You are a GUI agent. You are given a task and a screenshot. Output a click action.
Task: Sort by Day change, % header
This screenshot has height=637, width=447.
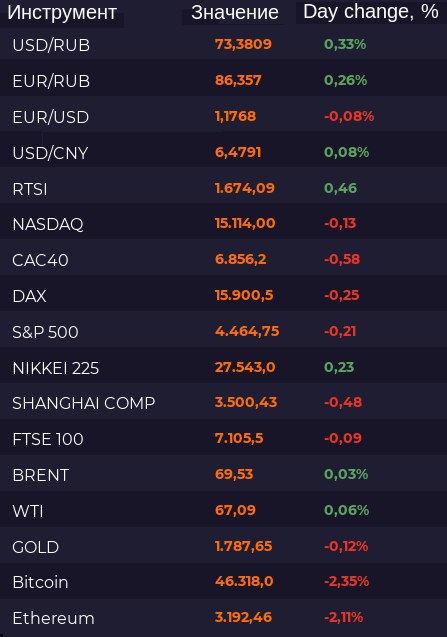point(371,12)
